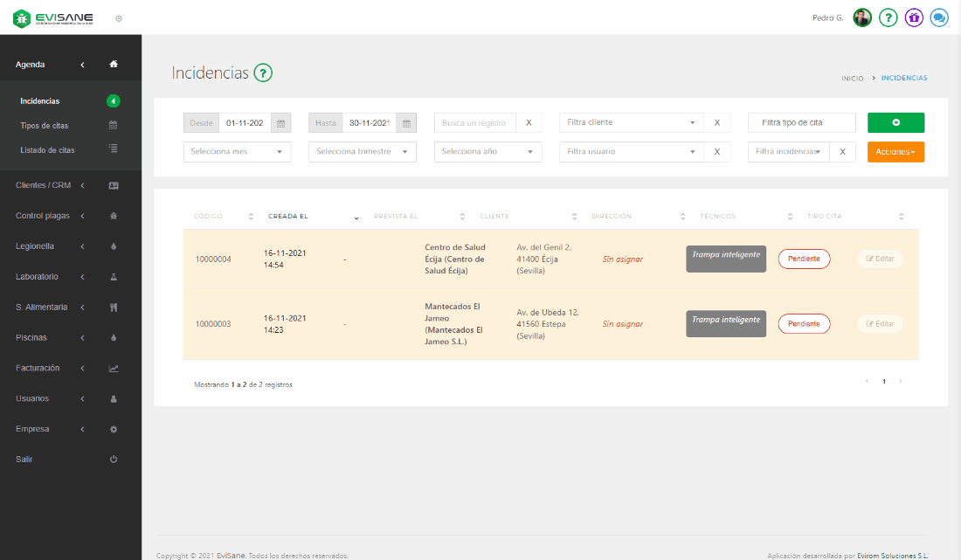Click Pedro G. user avatar

862,17
